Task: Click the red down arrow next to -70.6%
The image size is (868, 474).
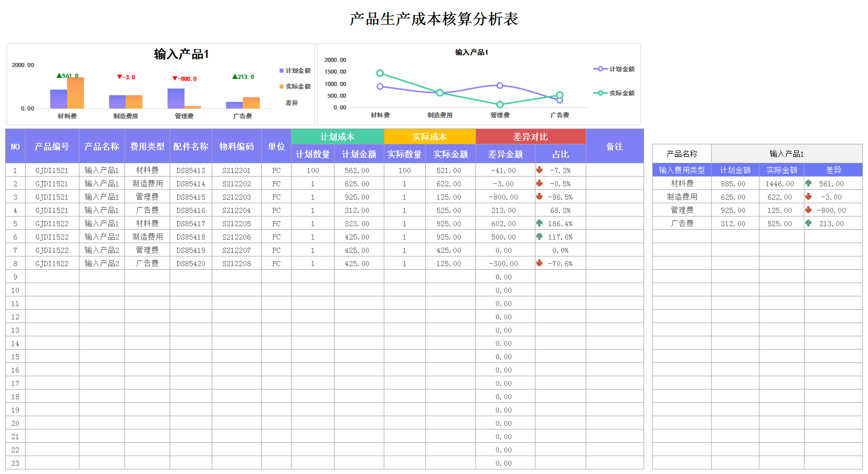Action: pos(540,263)
